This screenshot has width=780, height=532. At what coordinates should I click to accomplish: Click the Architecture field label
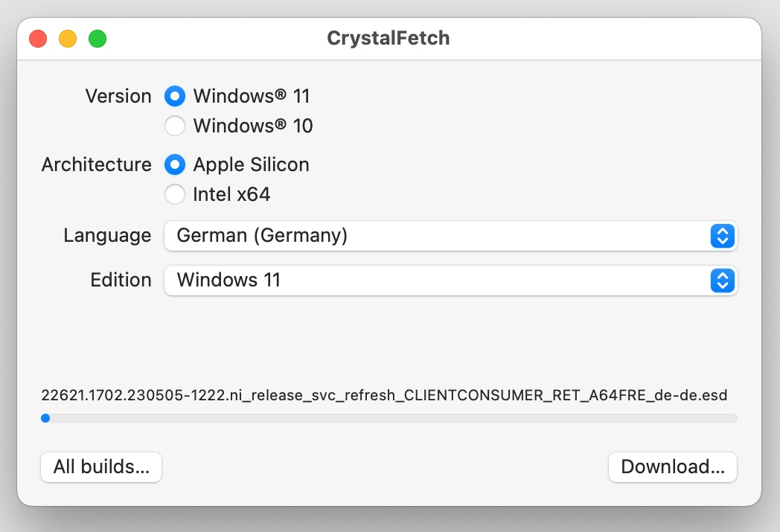tap(96, 164)
